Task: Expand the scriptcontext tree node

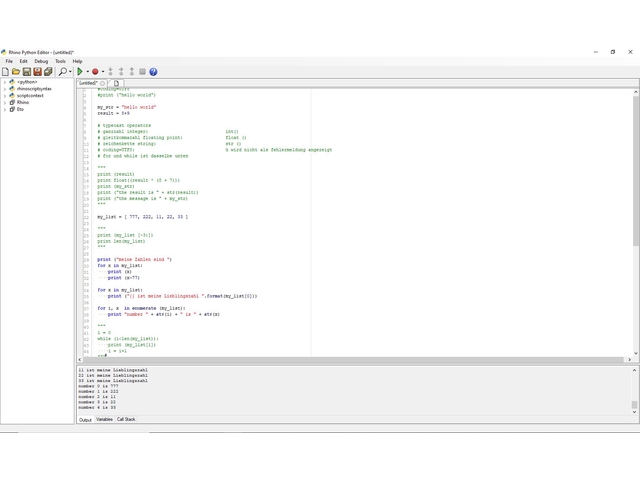Action: (x=5, y=96)
